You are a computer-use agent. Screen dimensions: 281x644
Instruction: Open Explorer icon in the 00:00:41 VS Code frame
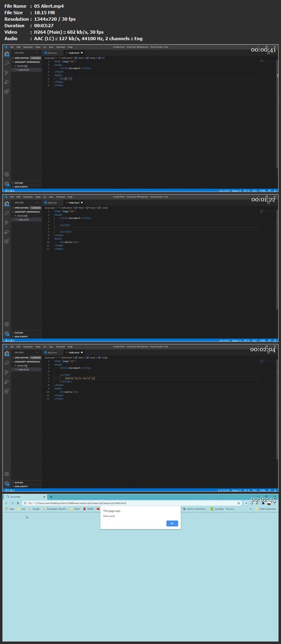click(6, 54)
